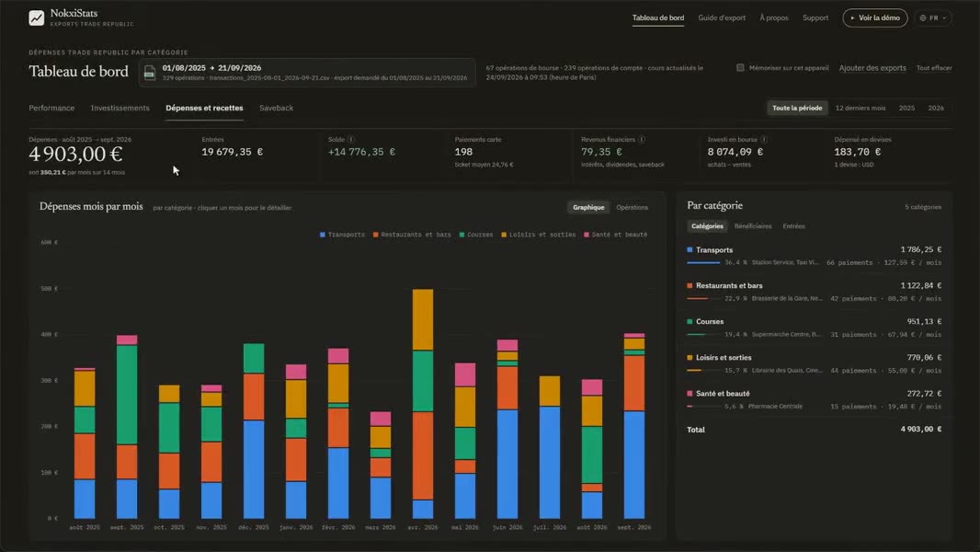Image resolution: width=980 pixels, height=552 pixels.
Task: Select the 12 derniers mois period
Action: click(860, 109)
